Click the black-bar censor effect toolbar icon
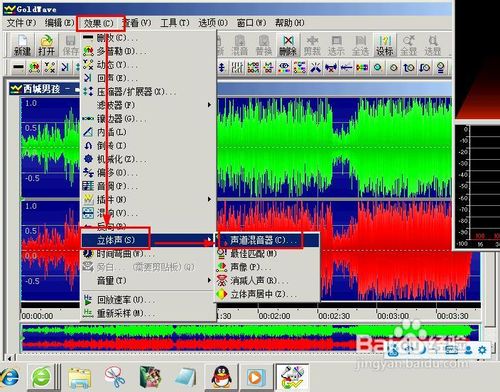 coord(18,68)
